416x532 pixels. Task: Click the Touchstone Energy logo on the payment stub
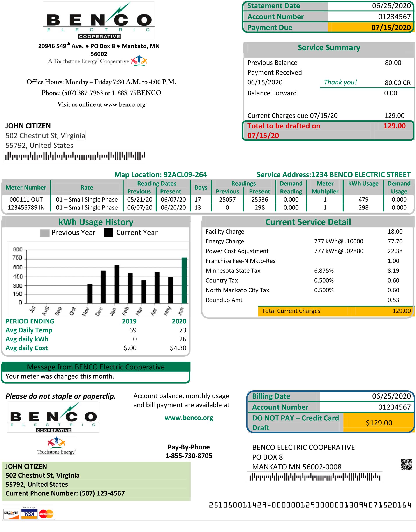click(x=56, y=446)
